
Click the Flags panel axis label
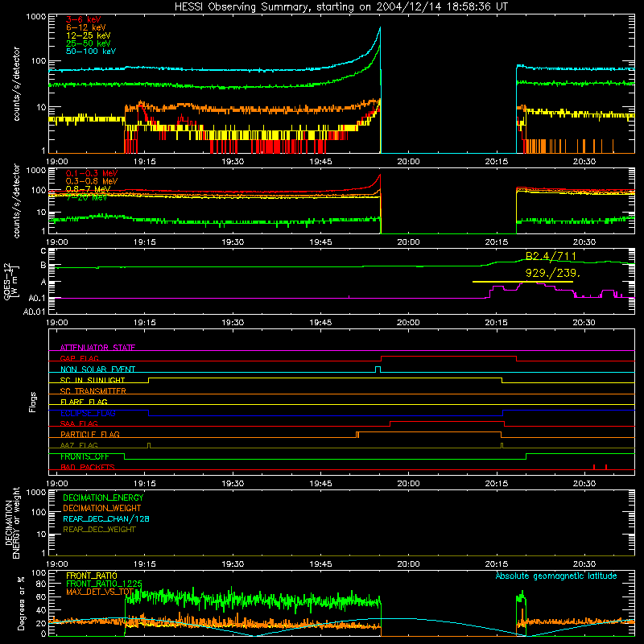(x=33, y=402)
